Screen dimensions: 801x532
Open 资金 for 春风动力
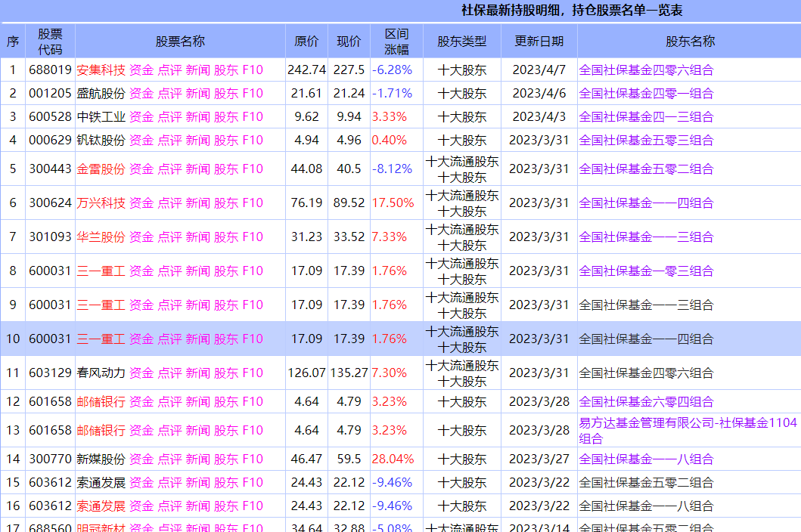[141, 373]
